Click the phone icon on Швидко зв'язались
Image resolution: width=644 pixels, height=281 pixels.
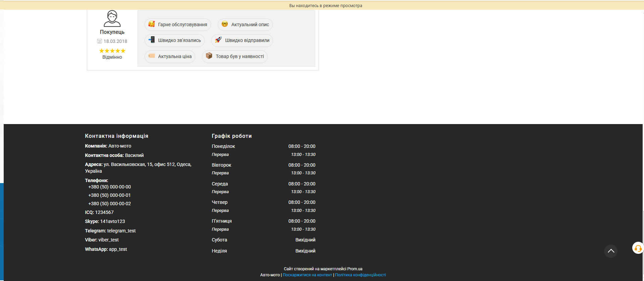click(x=152, y=40)
